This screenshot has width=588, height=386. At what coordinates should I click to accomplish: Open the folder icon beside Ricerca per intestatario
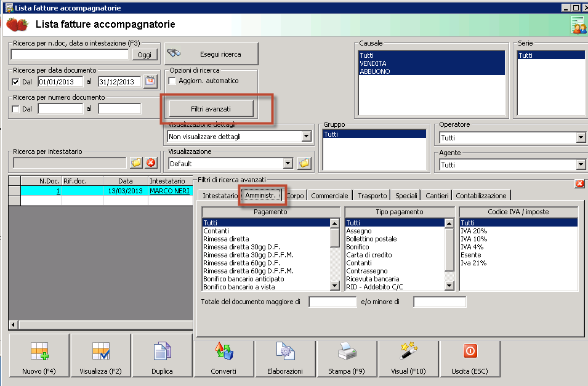(136, 163)
